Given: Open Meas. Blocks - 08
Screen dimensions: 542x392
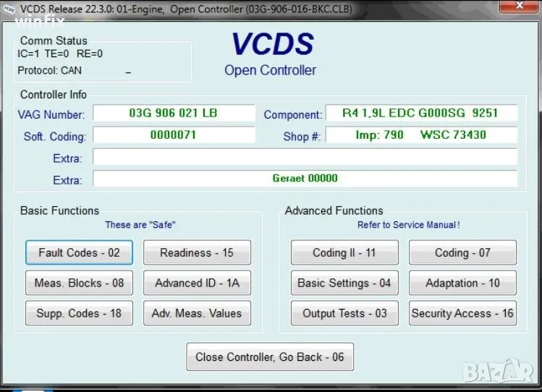Looking at the screenshot, I should tap(79, 284).
